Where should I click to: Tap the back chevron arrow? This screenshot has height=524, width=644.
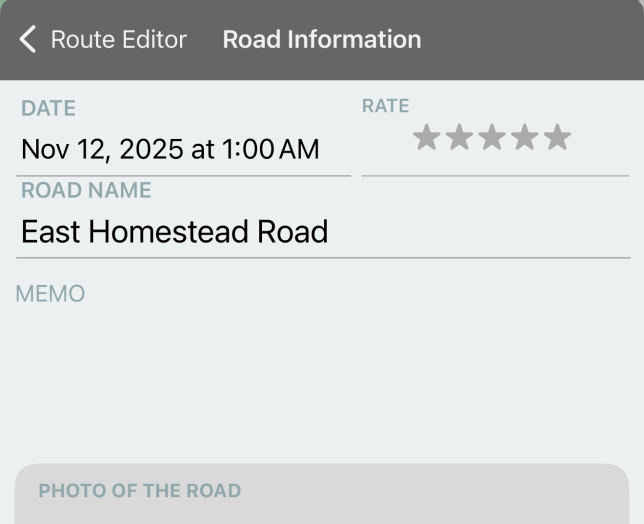tap(28, 40)
